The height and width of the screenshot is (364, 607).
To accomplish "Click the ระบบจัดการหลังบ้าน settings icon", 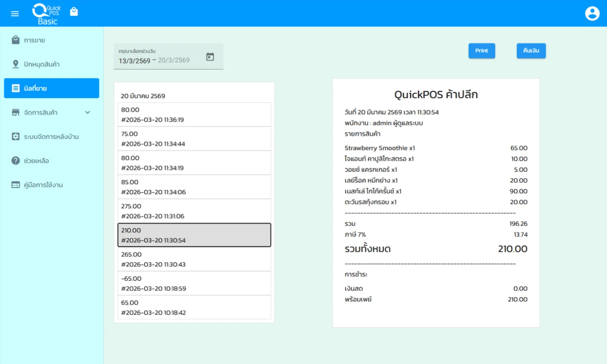I will (16, 137).
